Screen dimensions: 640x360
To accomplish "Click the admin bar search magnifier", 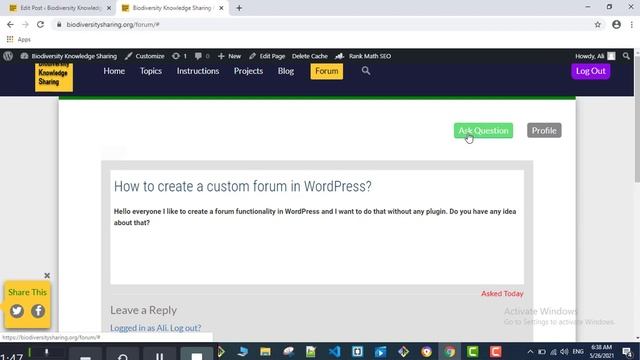I will coord(626,56).
